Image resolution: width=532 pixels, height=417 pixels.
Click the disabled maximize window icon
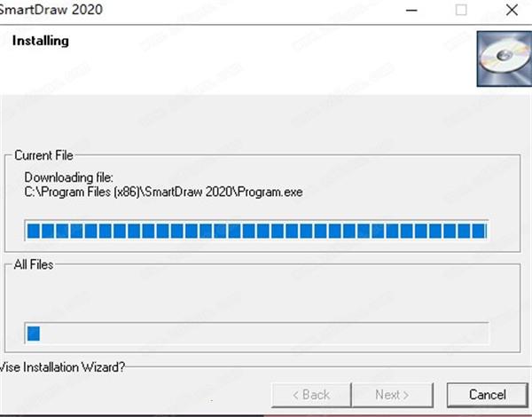coord(461,10)
